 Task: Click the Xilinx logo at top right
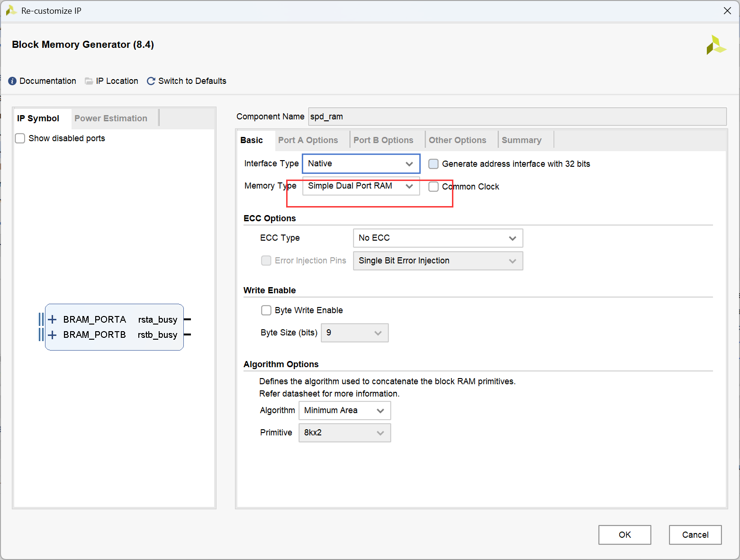click(x=716, y=45)
